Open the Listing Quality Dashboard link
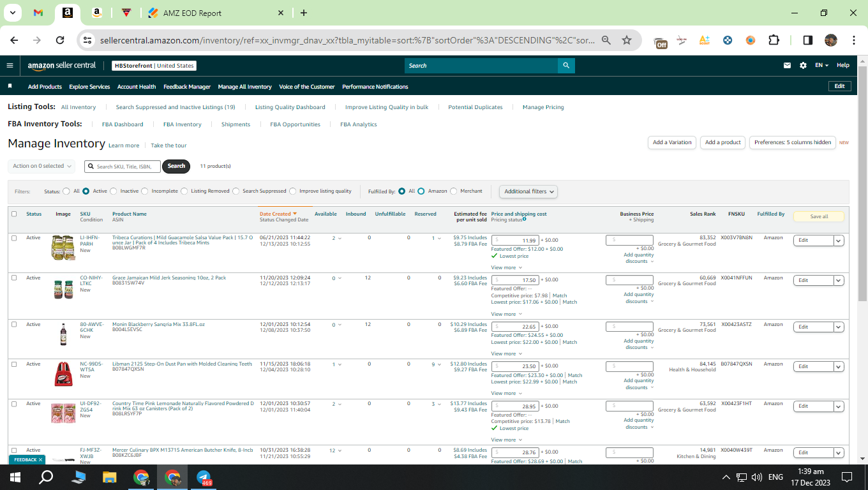868x490 pixels. pyautogui.click(x=290, y=107)
